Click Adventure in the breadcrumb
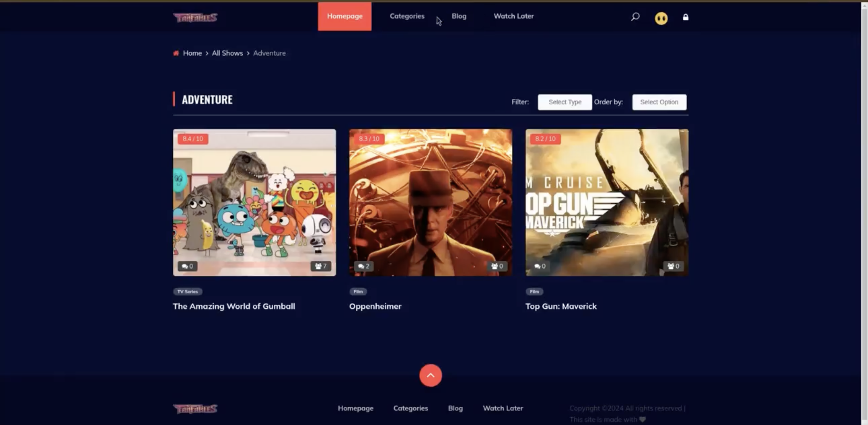 click(x=269, y=53)
